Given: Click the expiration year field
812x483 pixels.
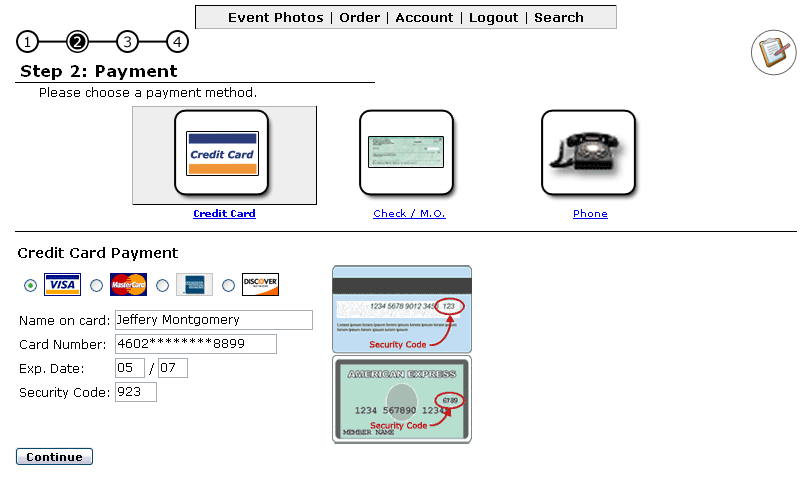Looking at the screenshot, I should click(x=173, y=368).
